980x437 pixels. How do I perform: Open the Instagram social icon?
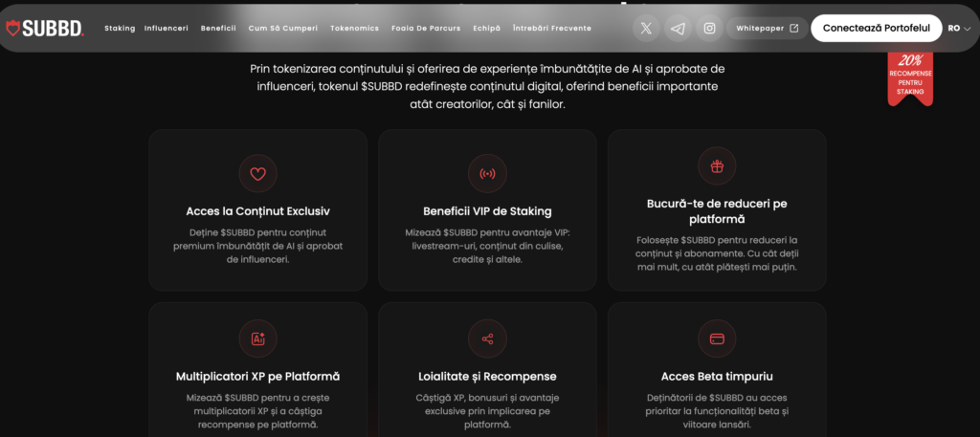(710, 28)
